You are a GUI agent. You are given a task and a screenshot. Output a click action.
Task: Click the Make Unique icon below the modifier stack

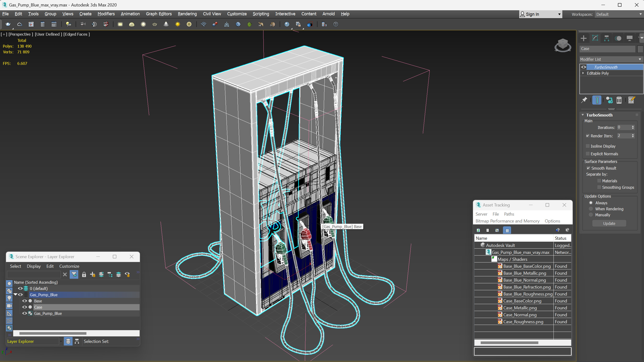609,100
